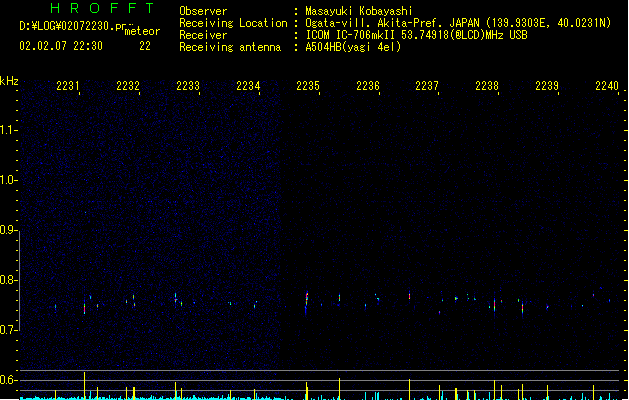Click the 2234 time axis label
The width and height of the screenshot is (629, 400).
(248, 85)
